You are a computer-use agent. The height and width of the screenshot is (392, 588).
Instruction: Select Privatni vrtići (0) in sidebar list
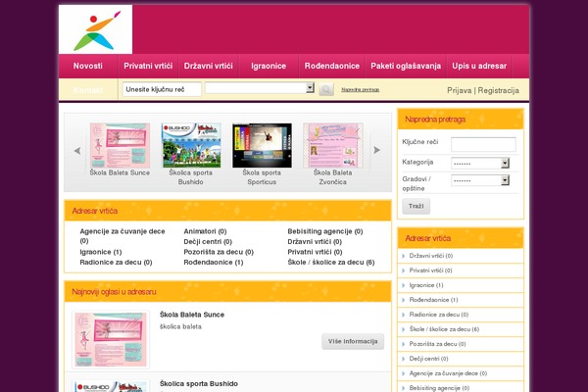coord(430,270)
